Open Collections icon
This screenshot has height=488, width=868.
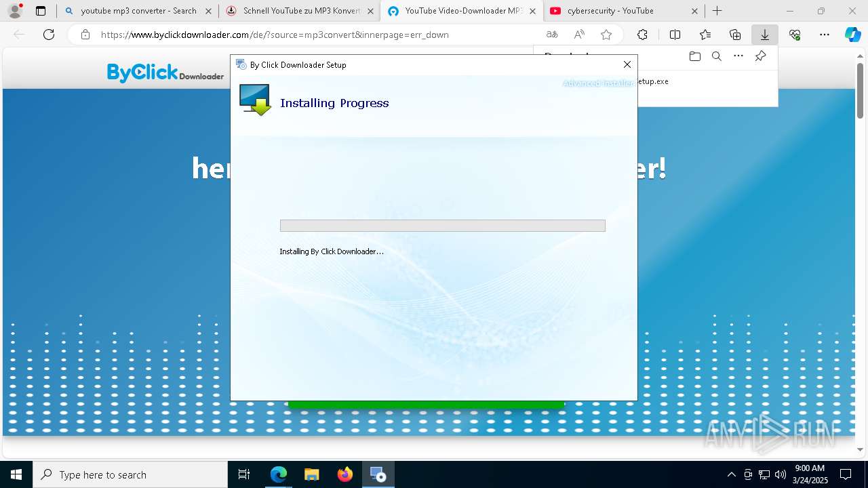click(735, 35)
